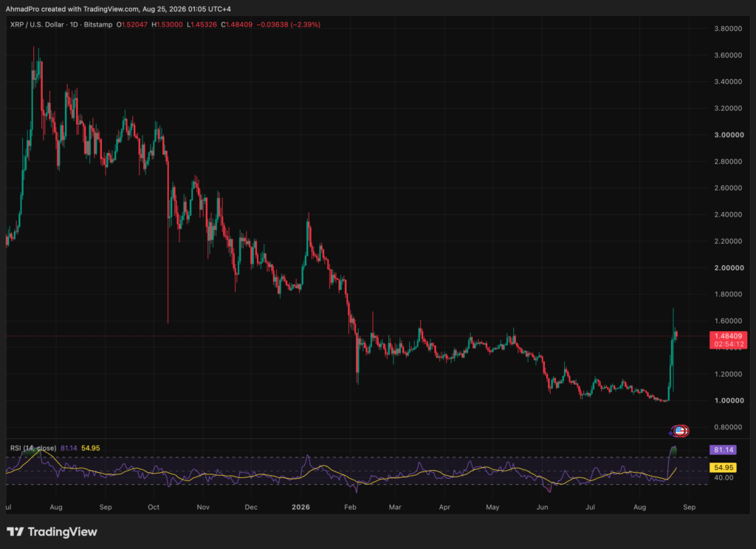Screen dimensions: 756x549
Task: Click the 3.60000 price scale label
Action: pyautogui.click(x=728, y=55)
